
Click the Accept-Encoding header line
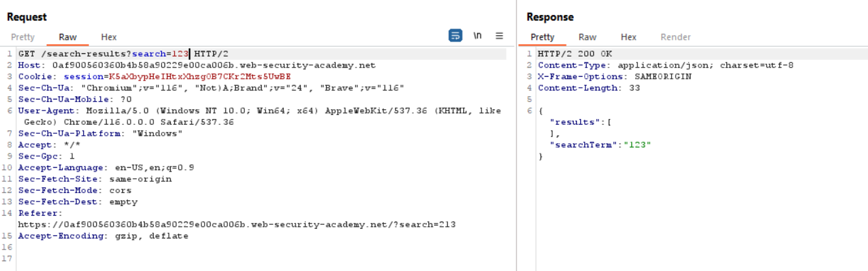tap(103, 236)
